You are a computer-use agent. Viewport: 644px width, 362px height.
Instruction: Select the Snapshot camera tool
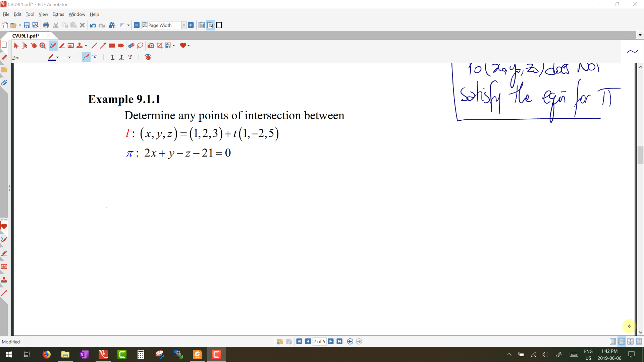pyautogui.click(x=151, y=46)
